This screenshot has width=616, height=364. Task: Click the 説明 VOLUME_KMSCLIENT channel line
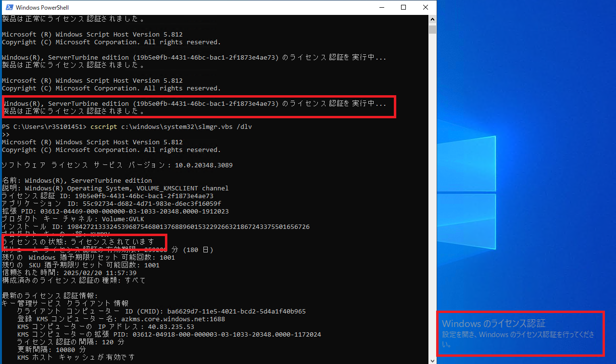tap(115, 188)
